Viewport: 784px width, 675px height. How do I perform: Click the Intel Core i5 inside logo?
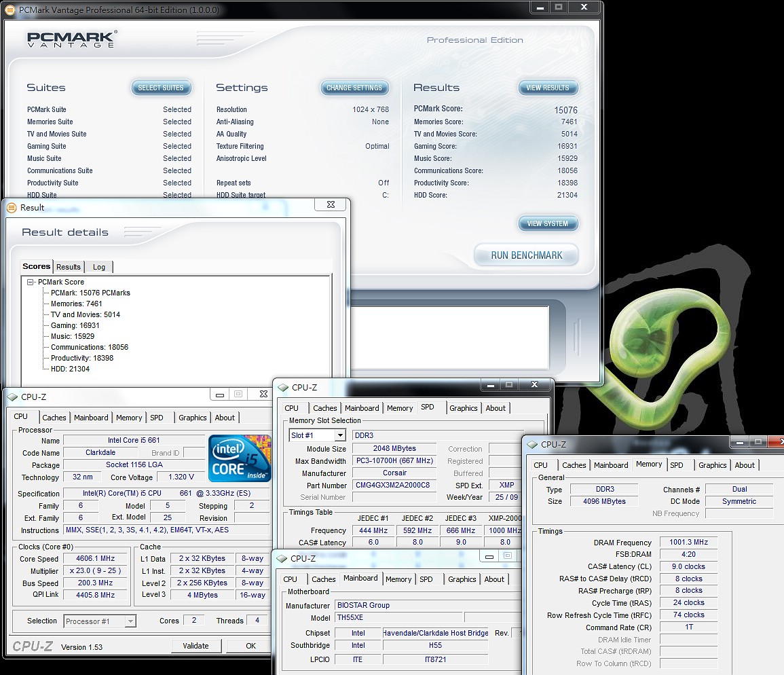coord(240,458)
